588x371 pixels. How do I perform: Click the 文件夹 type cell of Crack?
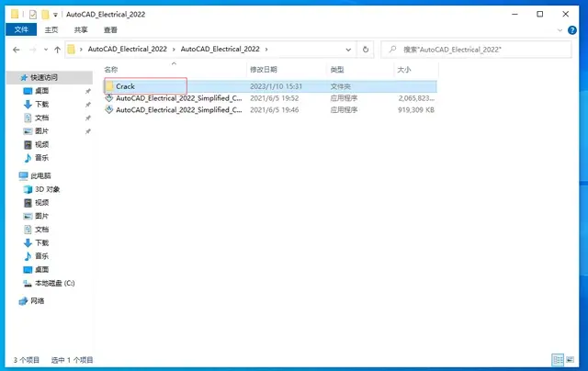[x=340, y=86]
